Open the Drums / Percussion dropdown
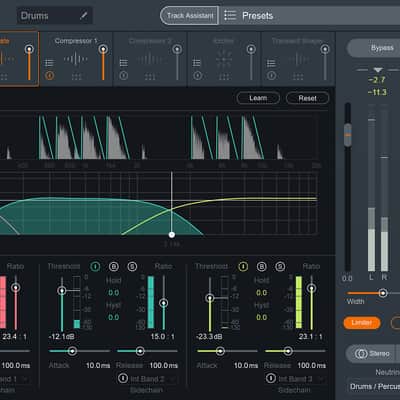 point(373,386)
